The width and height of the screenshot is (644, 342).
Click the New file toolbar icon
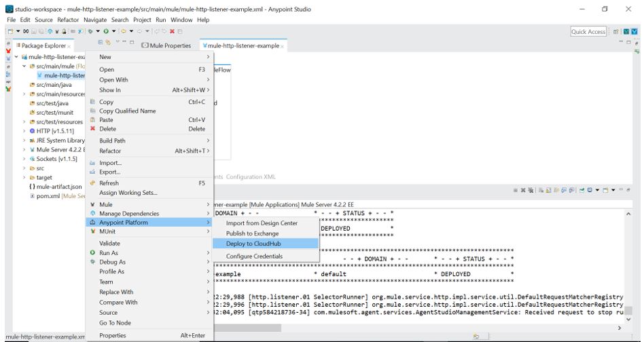10,31
